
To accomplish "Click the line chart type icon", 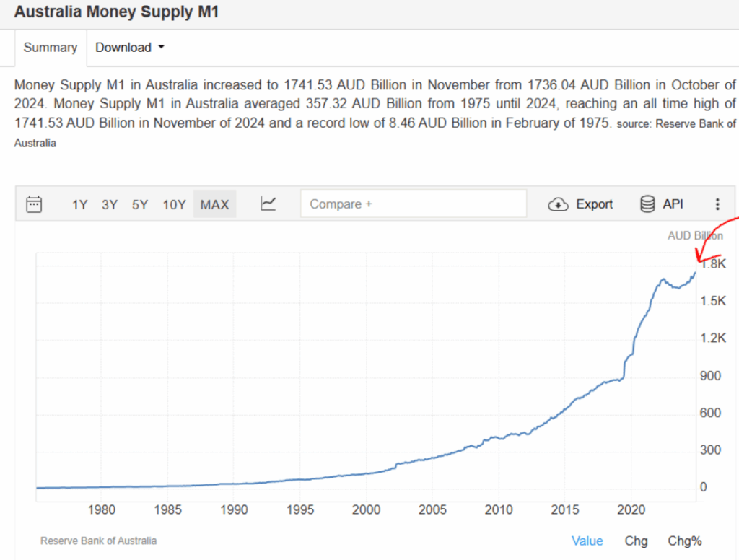I will 268,204.
